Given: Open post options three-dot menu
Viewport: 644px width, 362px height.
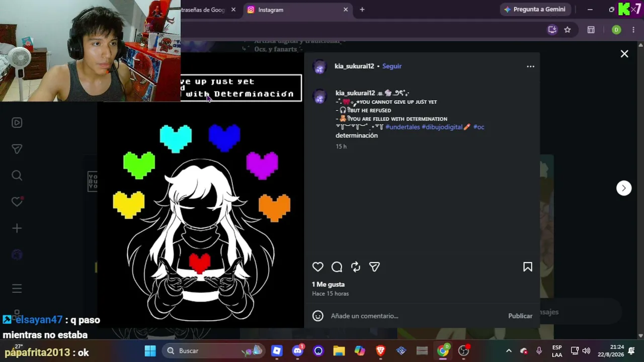Looking at the screenshot, I should pos(530,66).
